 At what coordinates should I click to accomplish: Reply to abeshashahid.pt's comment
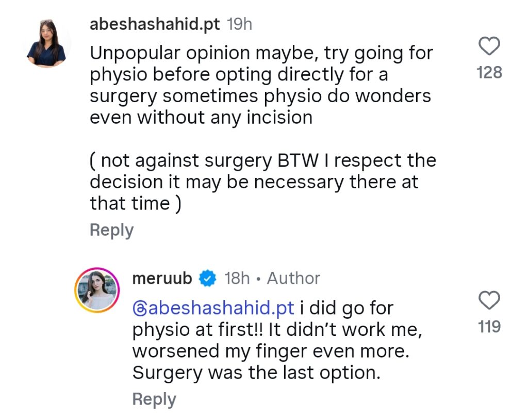111,231
